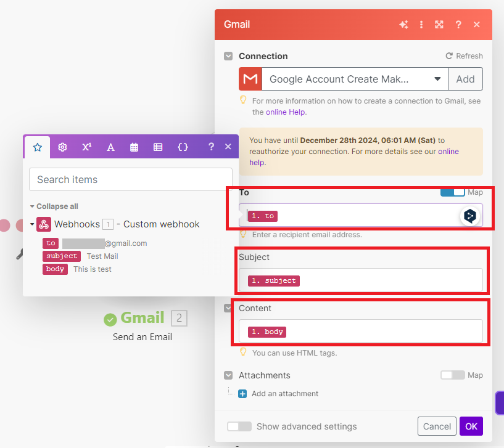Click the plus icon to add an attachment
This screenshot has height=448, width=504.
coord(242,394)
